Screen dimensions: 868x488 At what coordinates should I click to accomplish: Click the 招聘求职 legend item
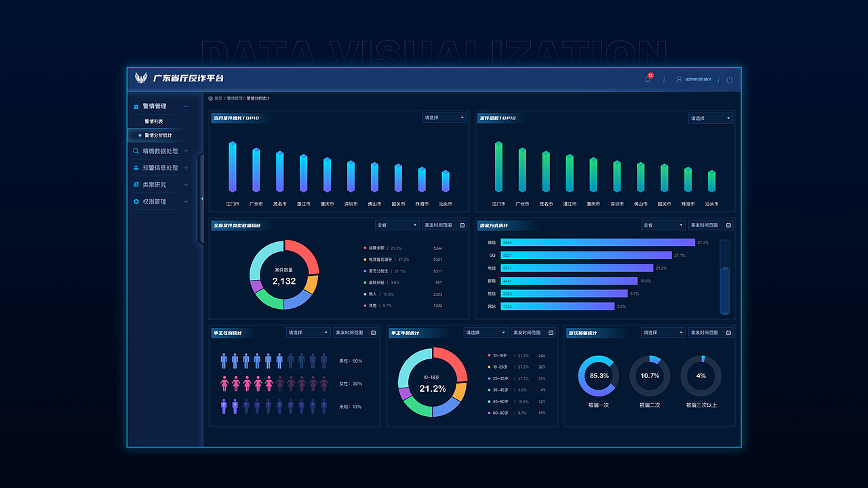403,248
